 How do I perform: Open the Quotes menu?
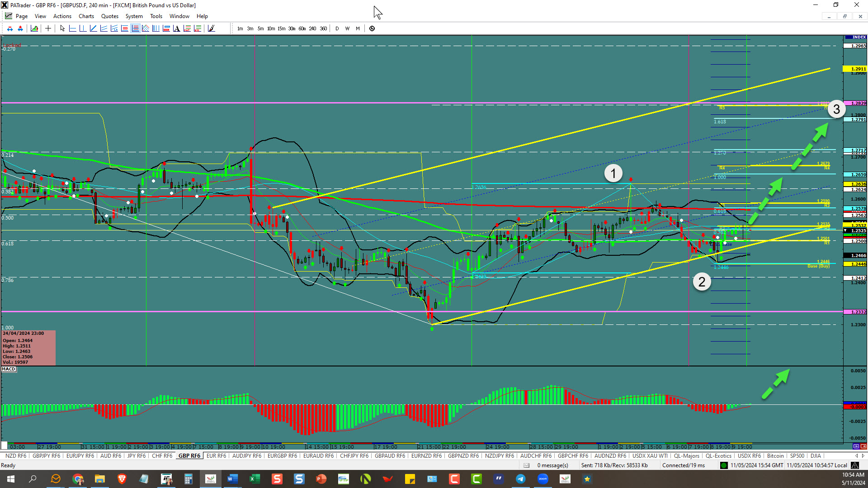(x=110, y=16)
